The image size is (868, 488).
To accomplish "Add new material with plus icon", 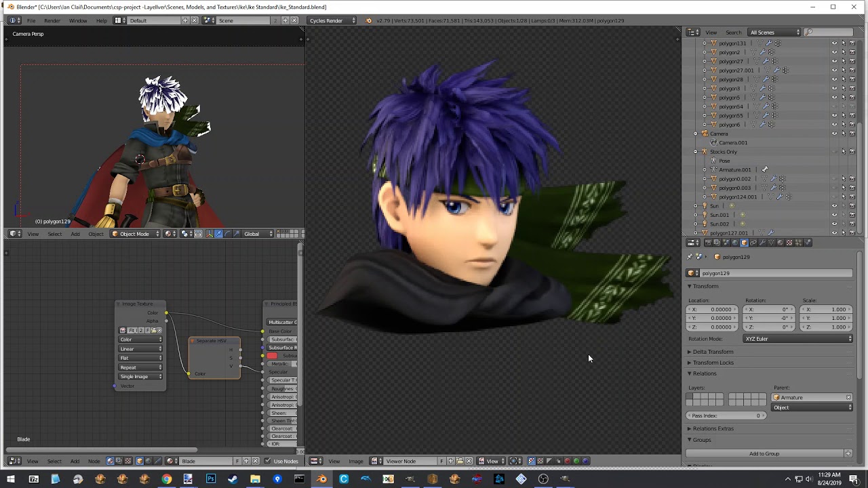I will click(x=246, y=462).
